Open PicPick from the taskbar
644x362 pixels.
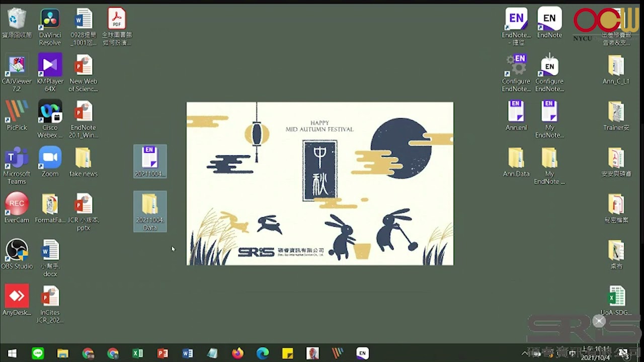[337, 353]
